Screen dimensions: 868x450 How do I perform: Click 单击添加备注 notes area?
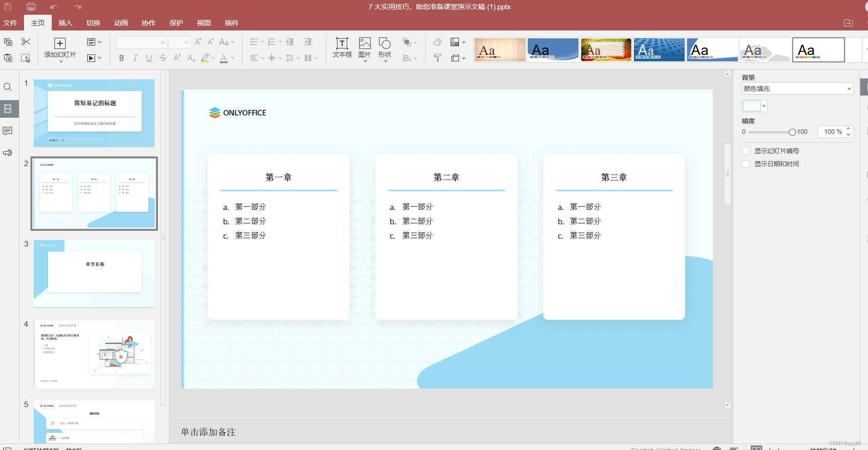(208, 432)
